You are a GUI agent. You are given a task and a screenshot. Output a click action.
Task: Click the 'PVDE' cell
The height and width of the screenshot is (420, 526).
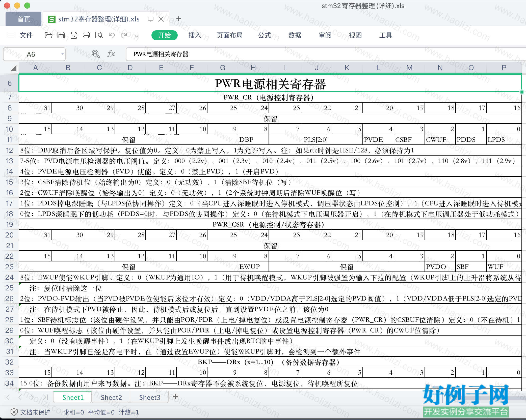click(x=378, y=140)
